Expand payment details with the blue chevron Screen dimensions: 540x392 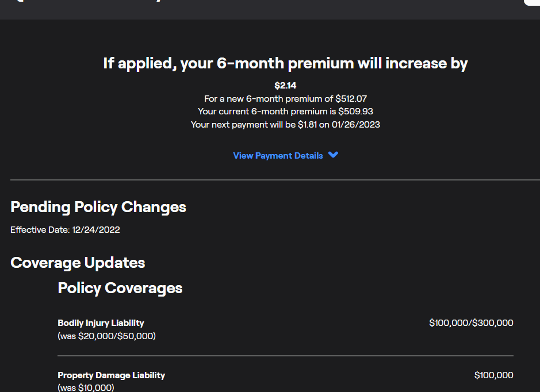(x=333, y=155)
